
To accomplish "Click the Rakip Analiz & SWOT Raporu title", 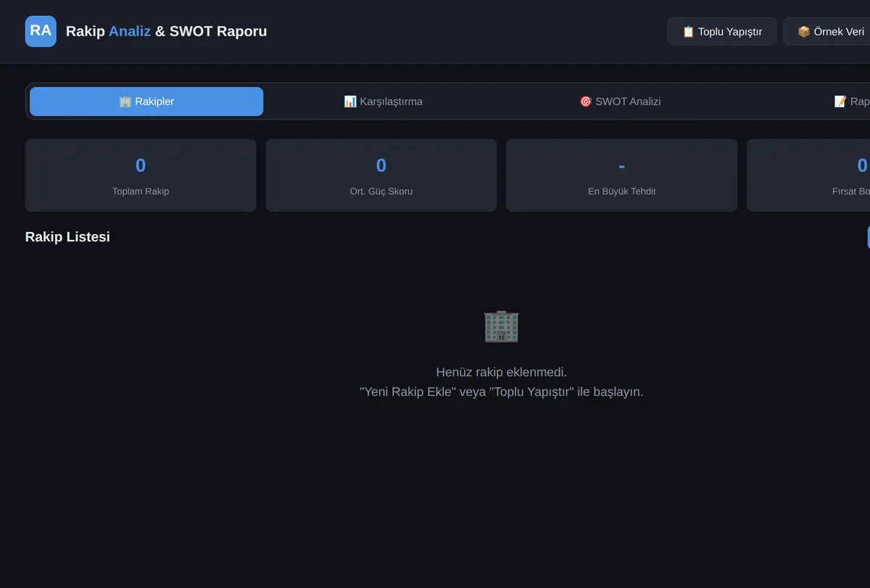I will (166, 31).
